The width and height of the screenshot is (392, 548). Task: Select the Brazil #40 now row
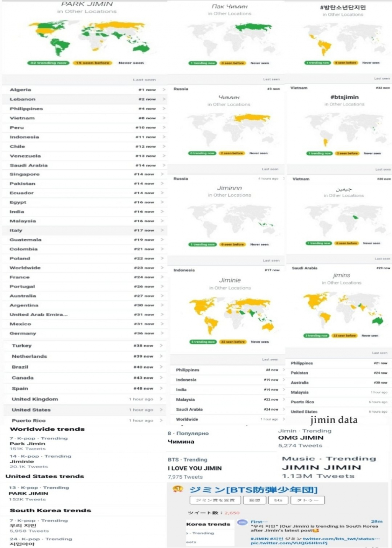click(84, 367)
